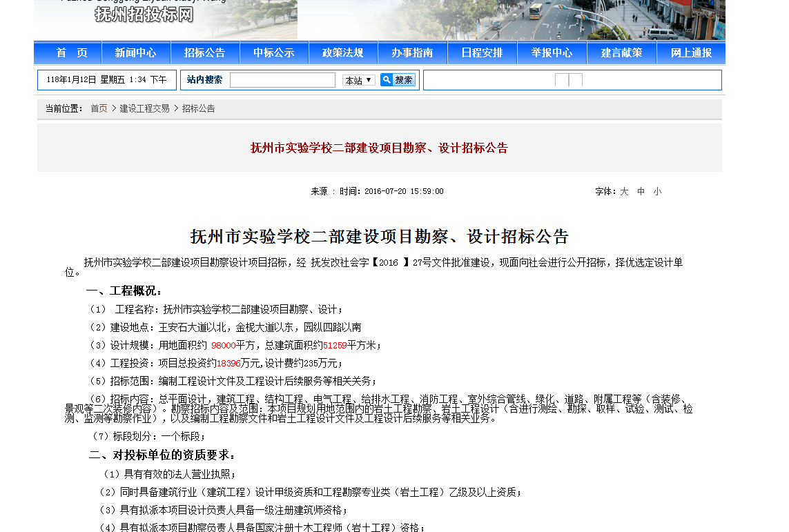Click the heading 二、对投标单位的资质要求
Image resolution: width=789 pixels, height=532 pixels.
pos(162,455)
